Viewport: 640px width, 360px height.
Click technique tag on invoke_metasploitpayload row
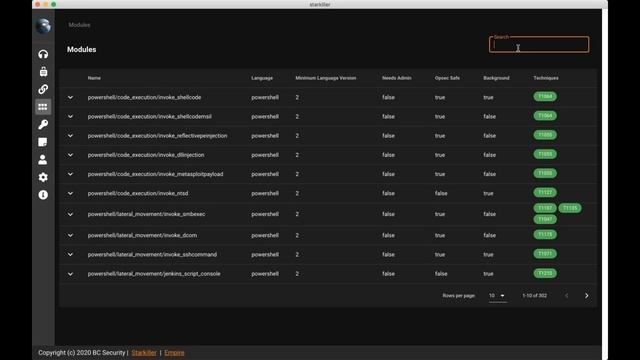point(545,173)
